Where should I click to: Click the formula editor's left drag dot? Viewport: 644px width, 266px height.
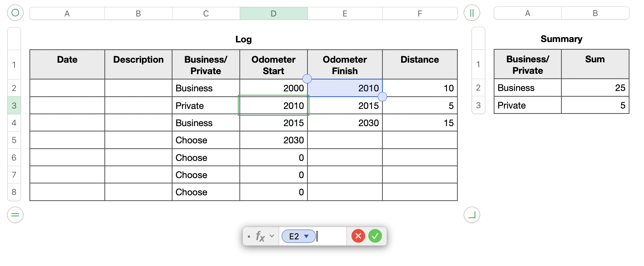pos(249,237)
